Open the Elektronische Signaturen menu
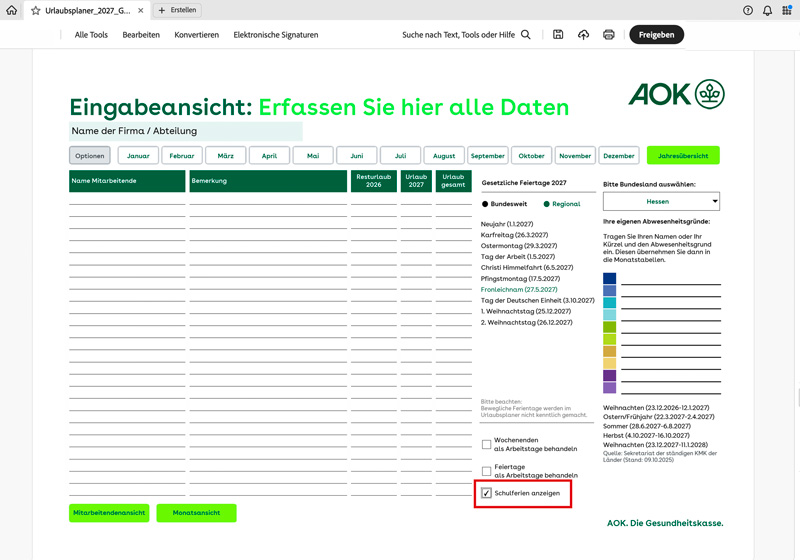The width and height of the screenshot is (800, 560). (276, 35)
